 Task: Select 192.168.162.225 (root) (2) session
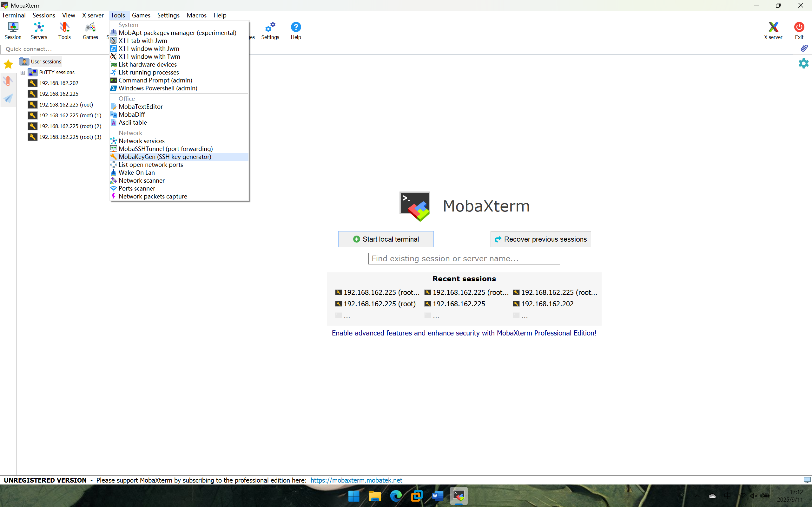point(70,126)
